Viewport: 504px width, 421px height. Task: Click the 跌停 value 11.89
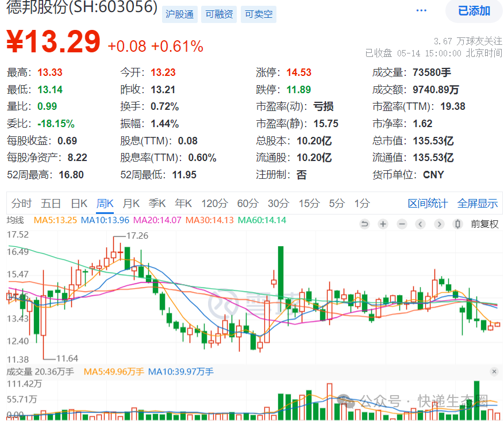pos(299,89)
